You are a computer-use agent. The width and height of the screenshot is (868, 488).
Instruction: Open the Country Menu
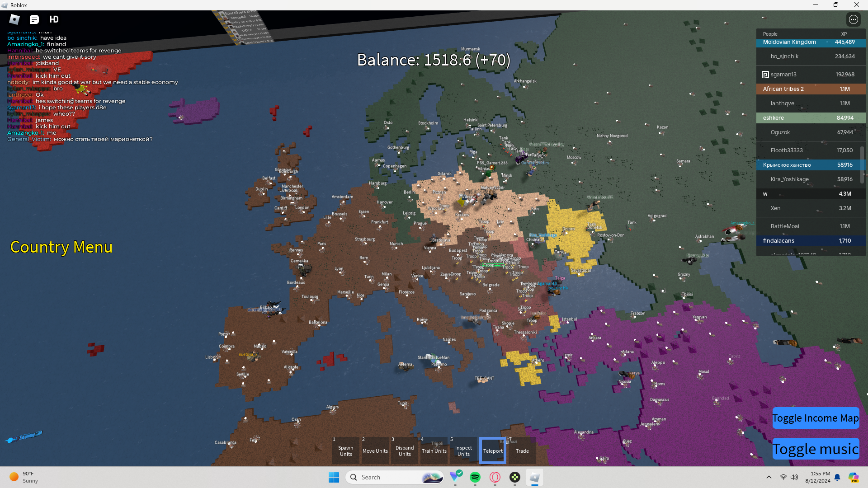(x=61, y=247)
